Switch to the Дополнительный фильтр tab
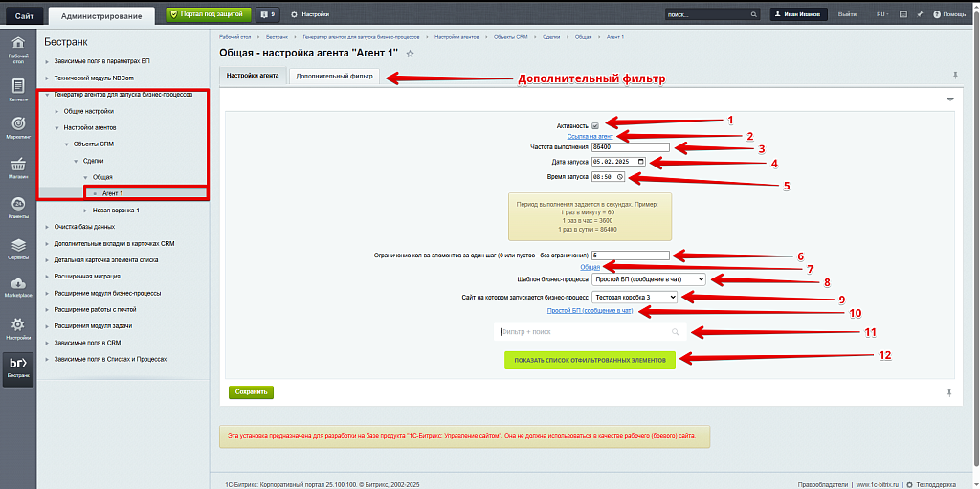 (334, 76)
